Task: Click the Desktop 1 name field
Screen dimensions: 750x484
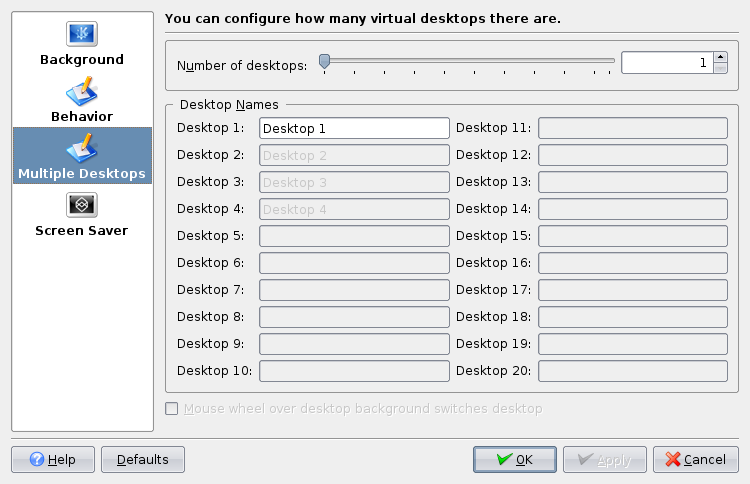Action: tap(354, 128)
